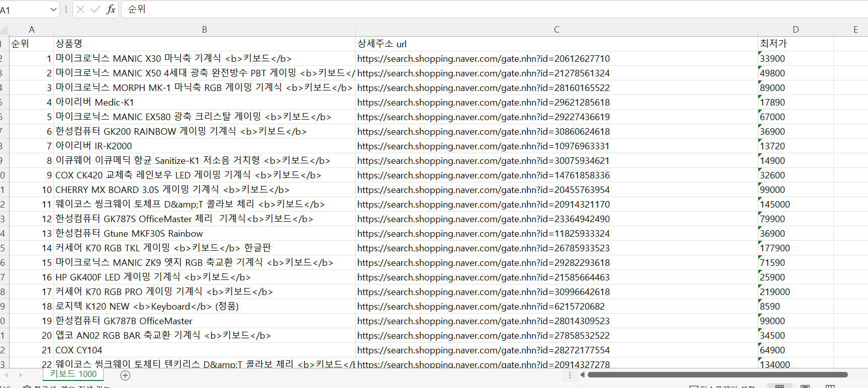Select the 커세어 K70 RGB TKL cell
868x388 pixels.
click(204, 248)
